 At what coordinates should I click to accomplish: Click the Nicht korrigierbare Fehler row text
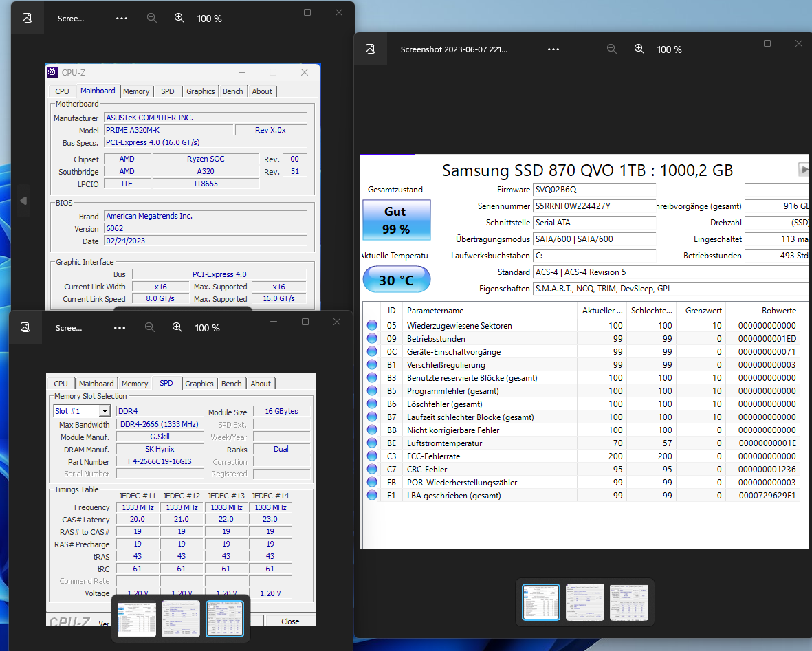[453, 430]
